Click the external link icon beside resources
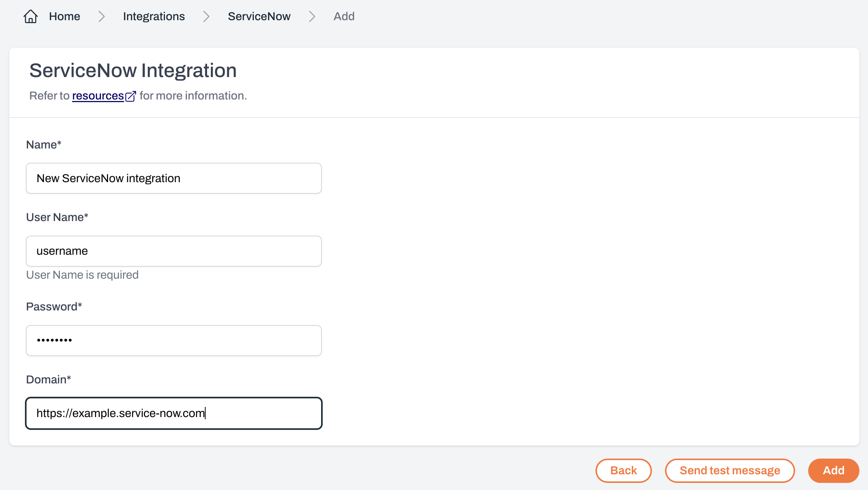The image size is (868, 490). point(130,96)
